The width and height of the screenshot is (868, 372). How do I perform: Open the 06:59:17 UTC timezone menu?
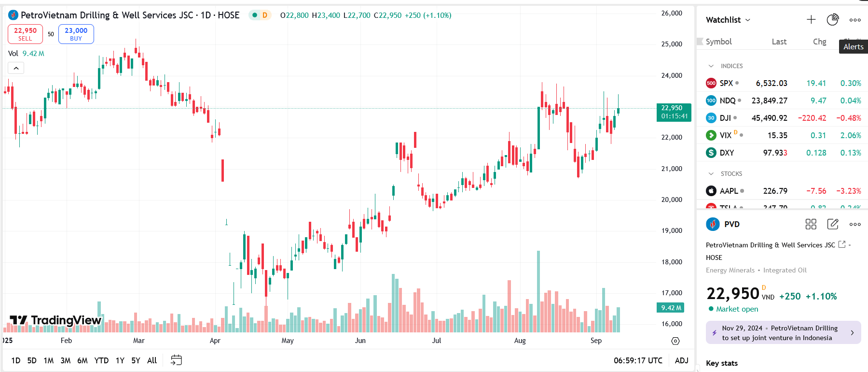pyautogui.click(x=638, y=360)
